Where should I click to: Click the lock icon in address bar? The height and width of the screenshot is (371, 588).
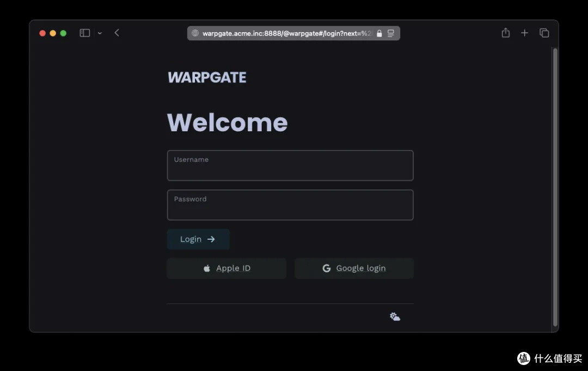tap(379, 33)
